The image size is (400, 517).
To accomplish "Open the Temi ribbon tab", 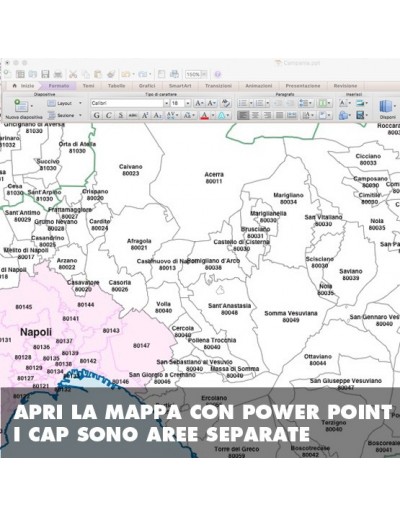I will pos(88,86).
